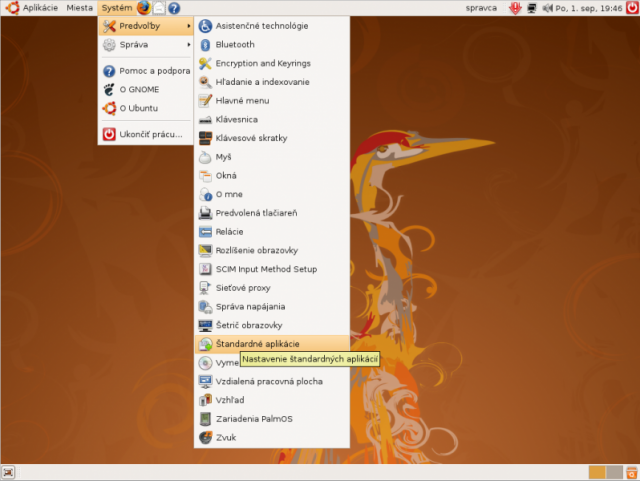Choose Ukončiť prácu...
Image resolution: width=640 pixels, height=481 pixels.
(146, 134)
